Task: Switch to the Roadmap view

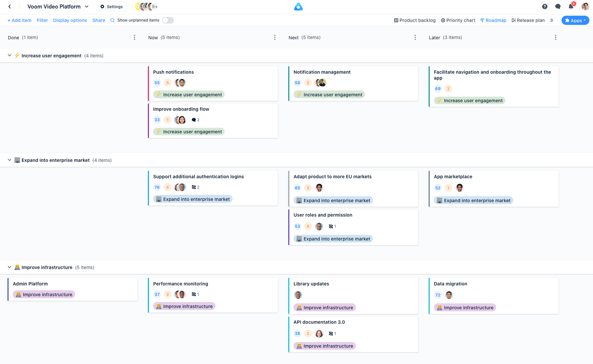Action: click(493, 20)
